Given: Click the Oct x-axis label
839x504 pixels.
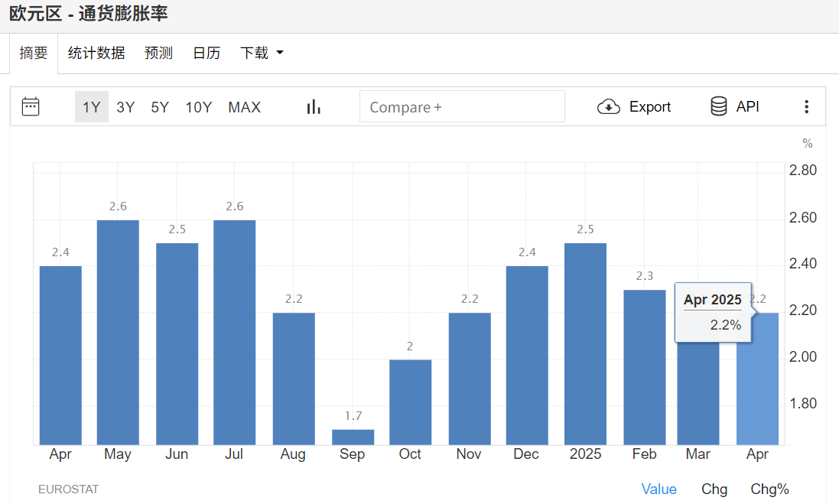Looking at the screenshot, I should [410, 454].
